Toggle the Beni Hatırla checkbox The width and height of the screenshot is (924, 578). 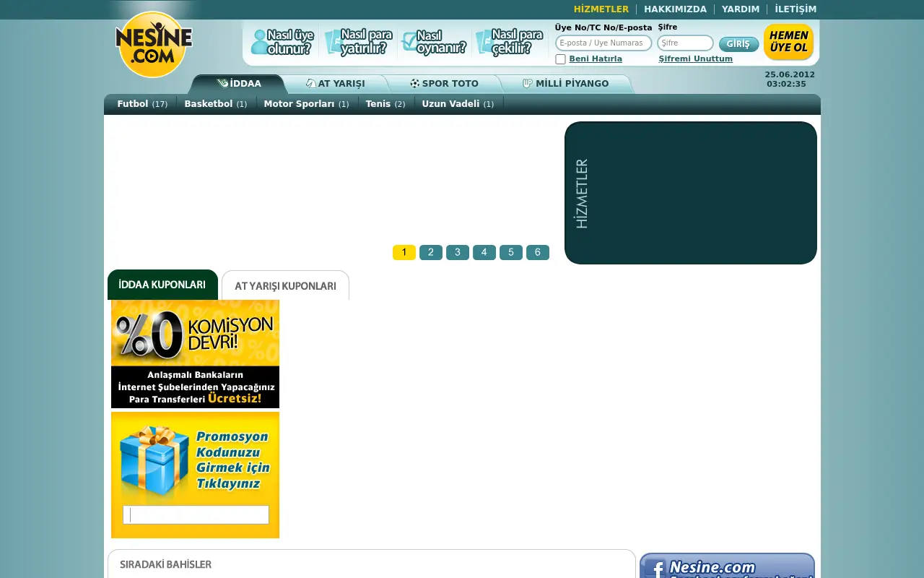[560, 59]
